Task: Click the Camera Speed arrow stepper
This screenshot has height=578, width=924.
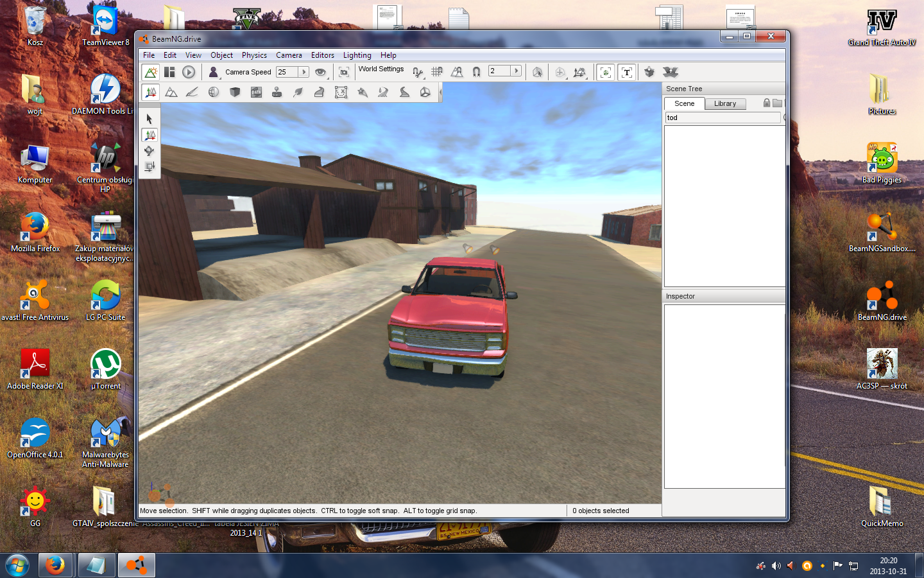Action: click(x=304, y=72)
